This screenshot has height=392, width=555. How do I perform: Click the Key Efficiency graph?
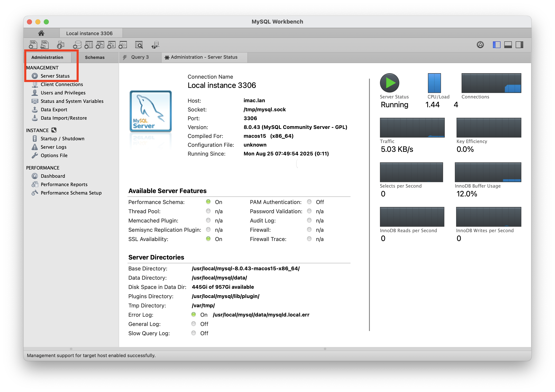(x=489, y=128)
